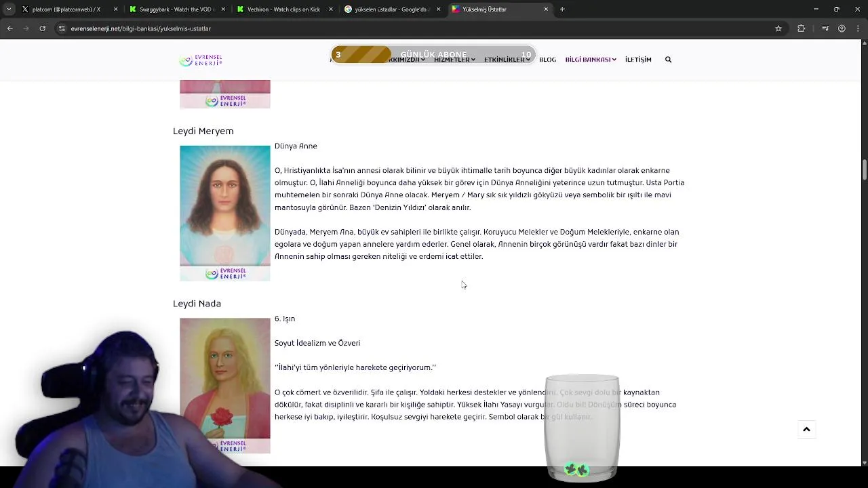Viewport: 868px width, 488px height.
Task: Click the page vertical scrollbar thumb
Action: click(864, 169)
